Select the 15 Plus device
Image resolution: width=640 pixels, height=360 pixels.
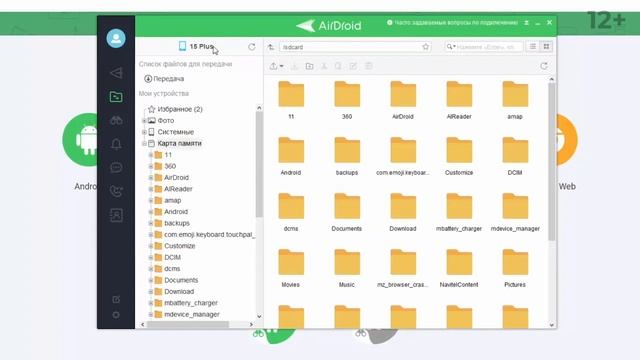196,47
